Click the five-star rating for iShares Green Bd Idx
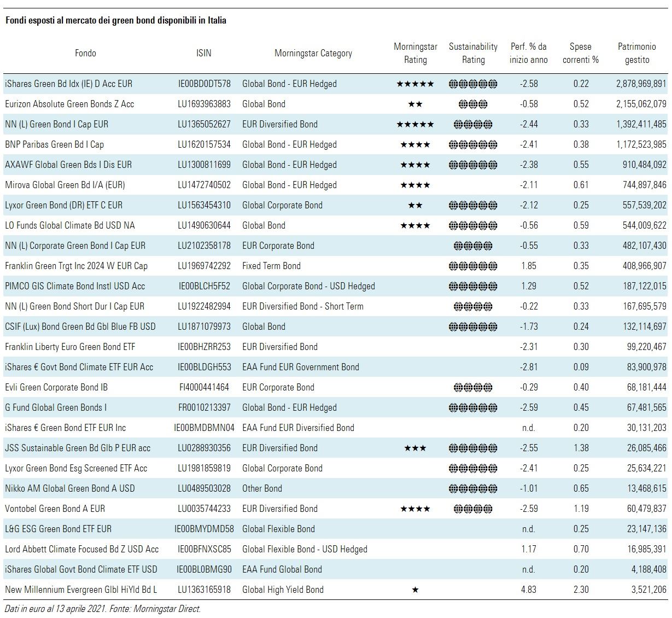This screenshot has height=618, width=672. 415,84
